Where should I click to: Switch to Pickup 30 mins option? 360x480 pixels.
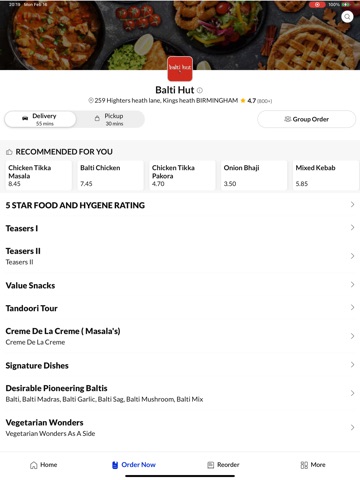click(x=110, y=119)
